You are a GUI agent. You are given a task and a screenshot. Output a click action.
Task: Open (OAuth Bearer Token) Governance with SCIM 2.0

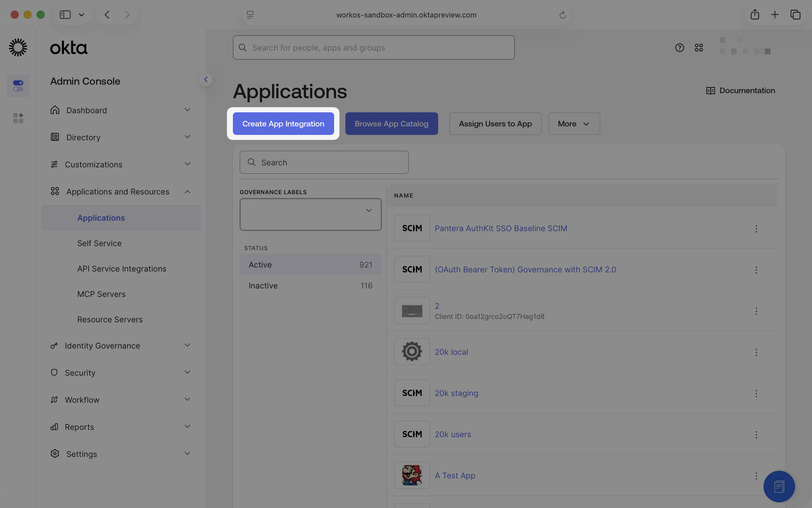[x=526, y=270]
